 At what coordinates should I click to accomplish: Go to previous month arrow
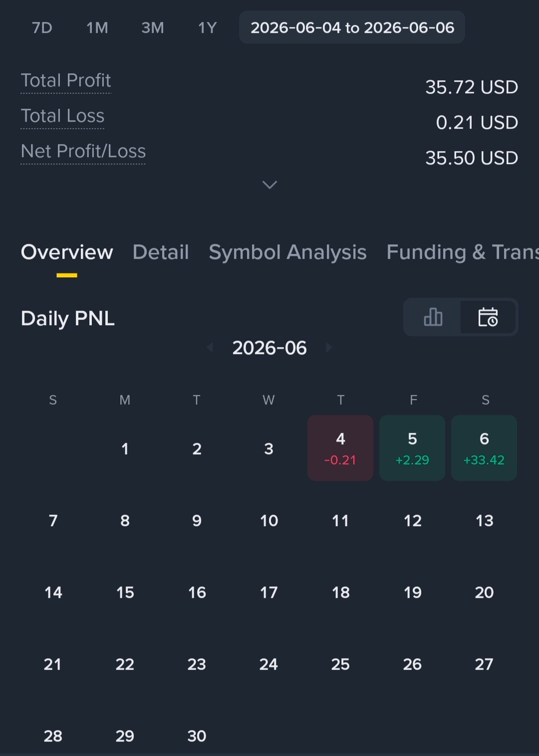[211, 347]
